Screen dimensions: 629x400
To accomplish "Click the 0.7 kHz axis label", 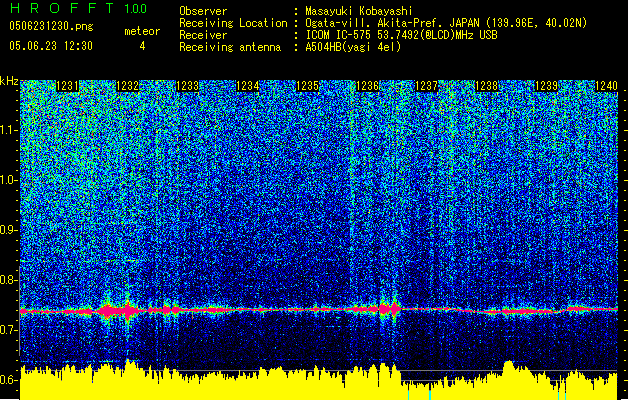I will [x=9, y=330].
